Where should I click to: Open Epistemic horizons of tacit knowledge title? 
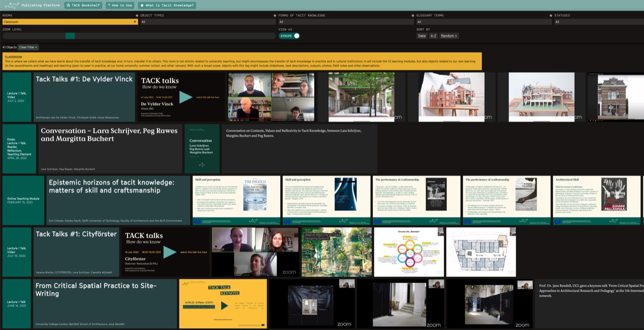[112, 186]
